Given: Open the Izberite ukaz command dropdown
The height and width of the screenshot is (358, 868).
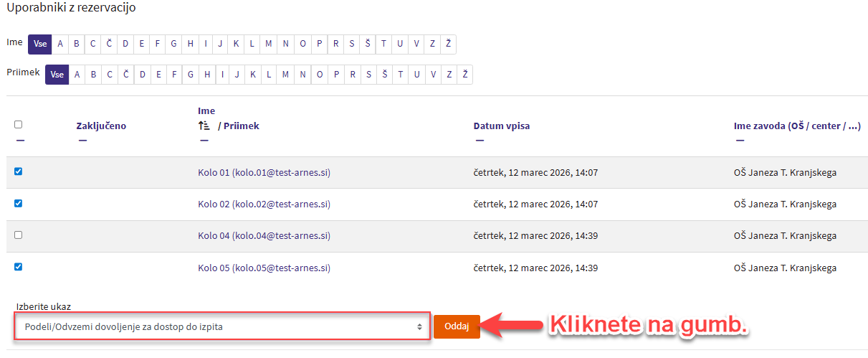Looking at the screenshot, I should 222,327.
